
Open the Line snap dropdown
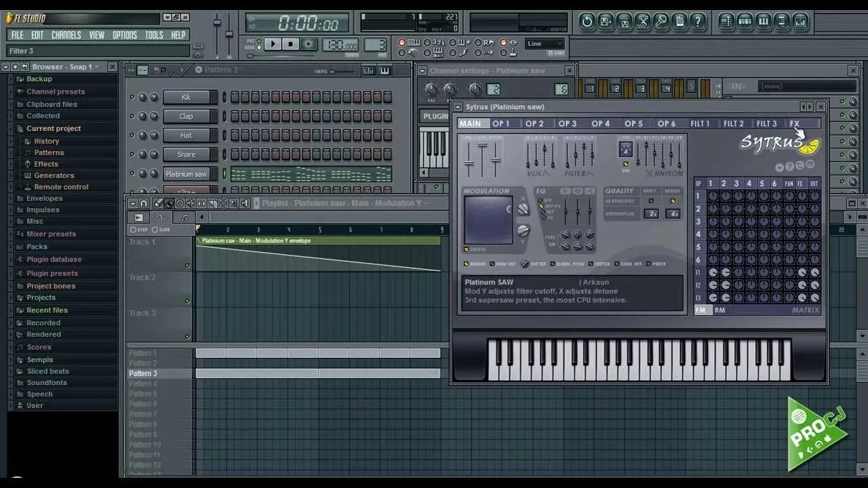pos(545,44)
